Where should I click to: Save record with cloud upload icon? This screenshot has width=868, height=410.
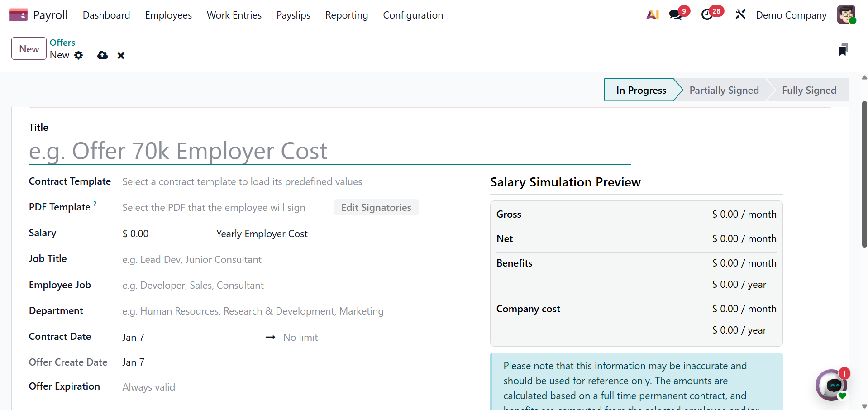pyautogui.click(x=103, y=55)
